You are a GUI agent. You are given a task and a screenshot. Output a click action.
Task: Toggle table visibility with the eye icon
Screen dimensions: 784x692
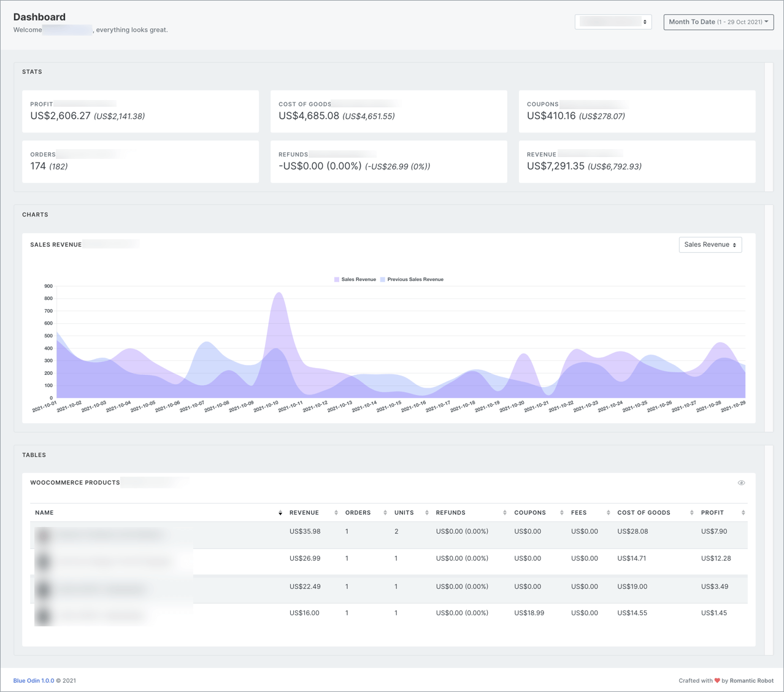[741, 483]
